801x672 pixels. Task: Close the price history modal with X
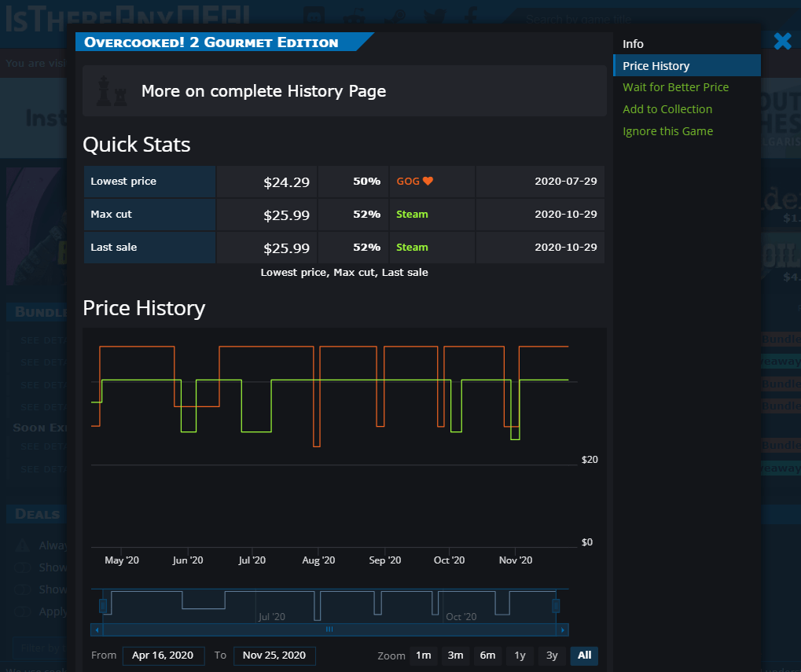click(x=782, y=41)
